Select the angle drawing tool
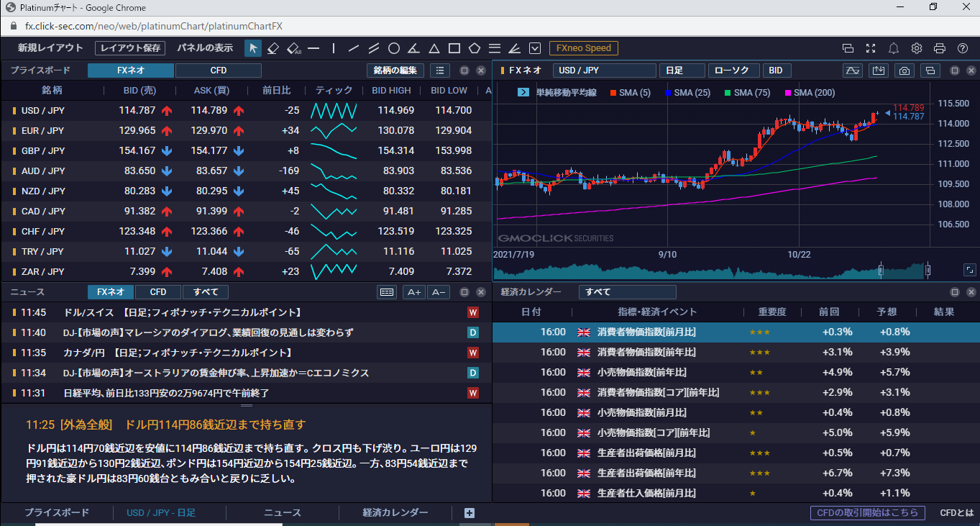This screenshot has height=526, width=980. coord(413,48)
